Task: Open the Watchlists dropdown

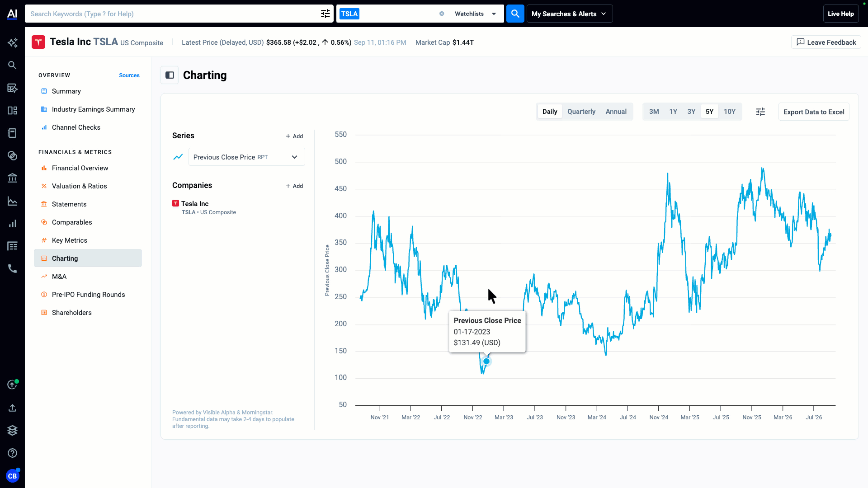Action: coord(476,14)
